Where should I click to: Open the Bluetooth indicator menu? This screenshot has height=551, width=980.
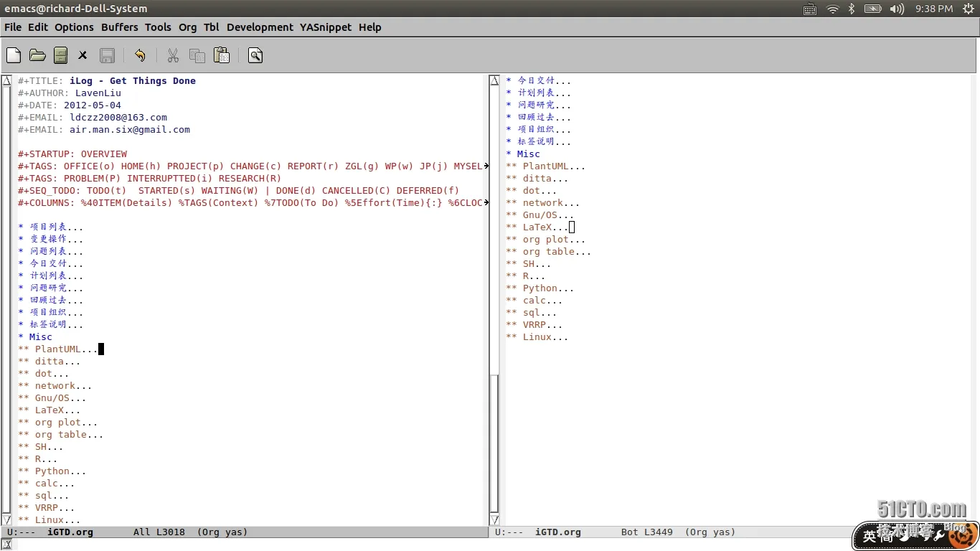point(852,9)
